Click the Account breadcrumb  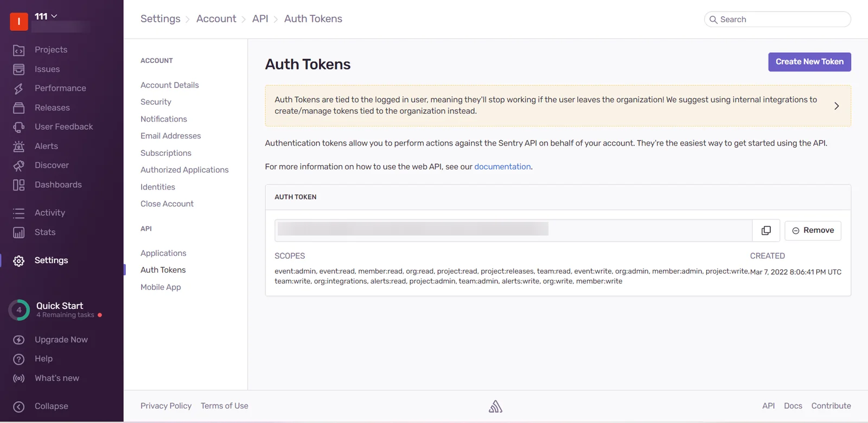(216, 18)
